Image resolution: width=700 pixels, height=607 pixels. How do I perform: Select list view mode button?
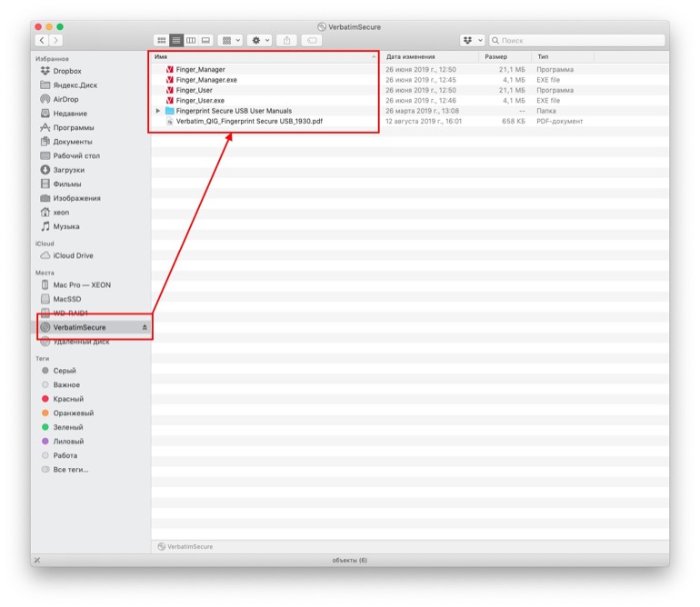(x=176, y=41)
